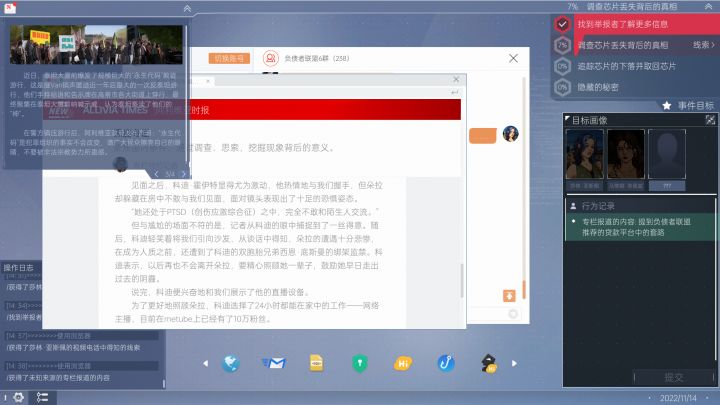The image size is (720, 405).
Task: Open the black disguise chat app
Action: (x=489, y=363)
